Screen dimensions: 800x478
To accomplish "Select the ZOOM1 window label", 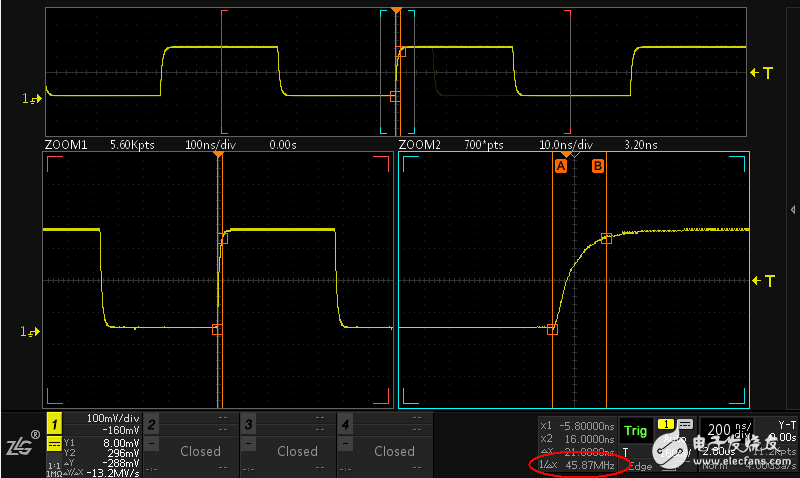I will click(66, 145).
